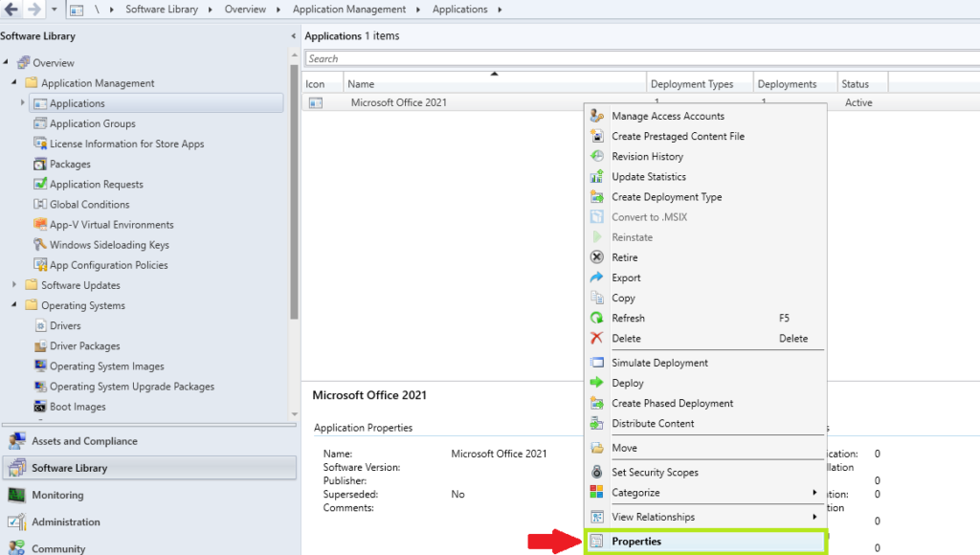Select Global Conditions tree item
The width and height of the screenshot is (980, 555).
click(x=89, y=204)
